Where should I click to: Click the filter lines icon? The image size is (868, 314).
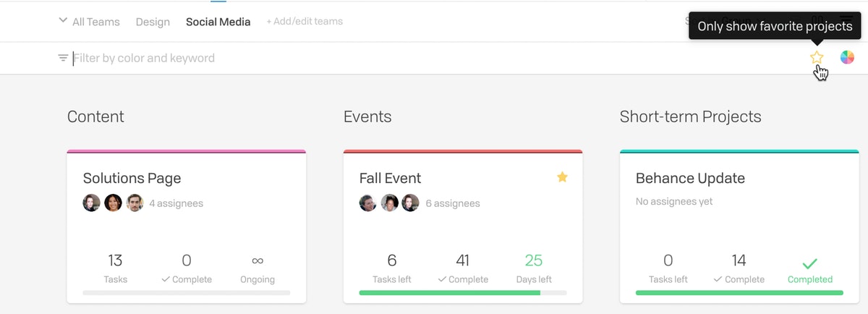(x=63, y=58)
